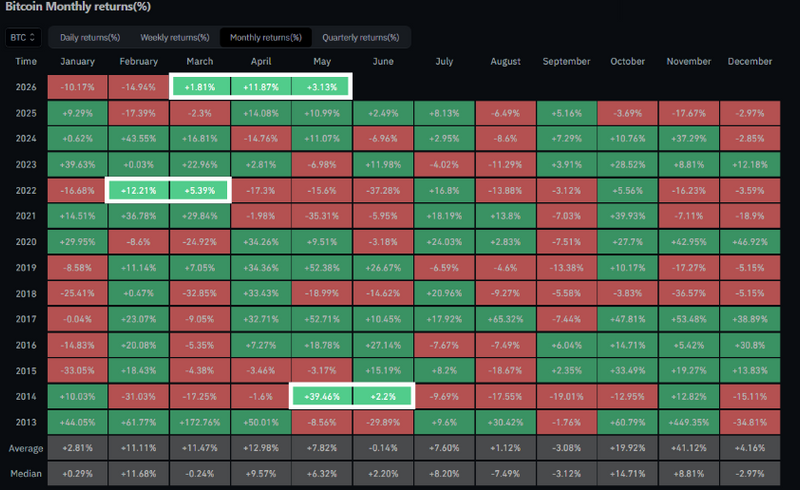Click the 2022 February +12.21% cell

click(x=138, y=190)
